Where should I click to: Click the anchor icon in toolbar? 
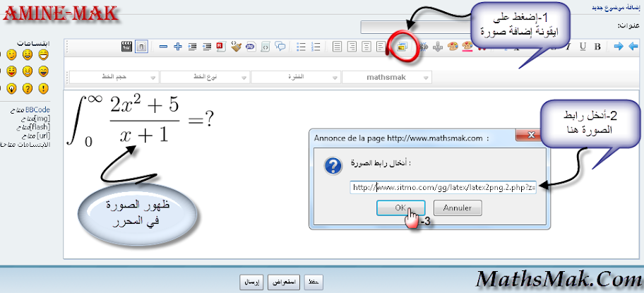click(x=437, y=47)
